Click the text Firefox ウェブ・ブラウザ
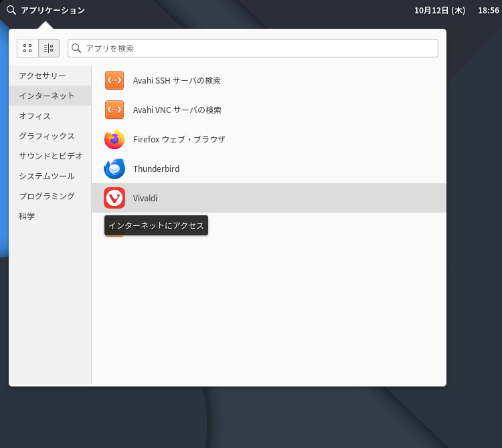The width and height of the screenshot is (502, 448). click(179, 139)
